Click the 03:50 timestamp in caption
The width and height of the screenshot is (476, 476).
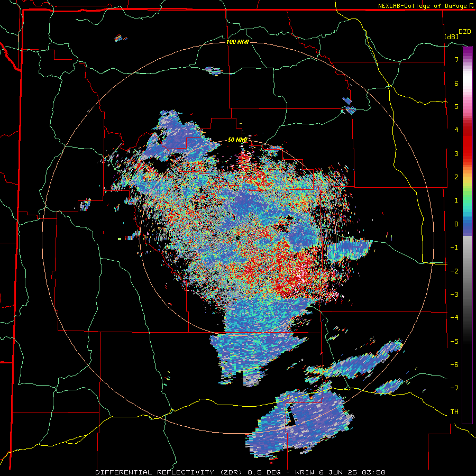pyautogui.click(x=374, y=472)
